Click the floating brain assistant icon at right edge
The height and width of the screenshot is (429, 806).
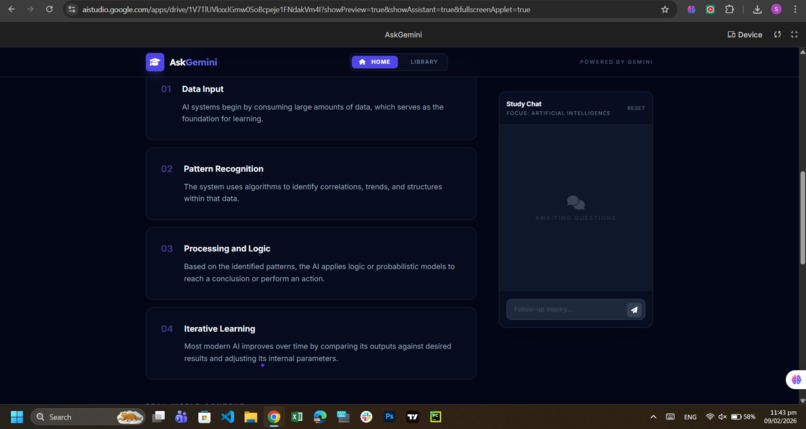[x=796, y=380]
